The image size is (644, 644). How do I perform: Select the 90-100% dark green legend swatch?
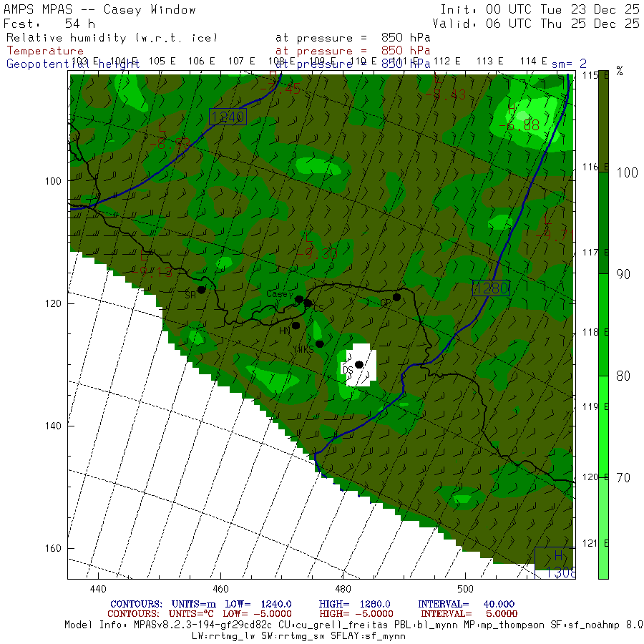[603, 223]
